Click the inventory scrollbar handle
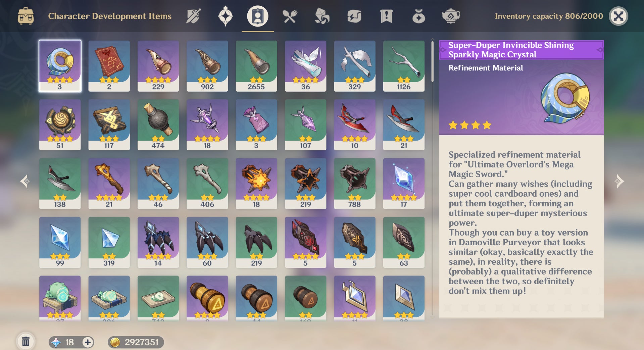644x350 pixels. tap(432, 61)
